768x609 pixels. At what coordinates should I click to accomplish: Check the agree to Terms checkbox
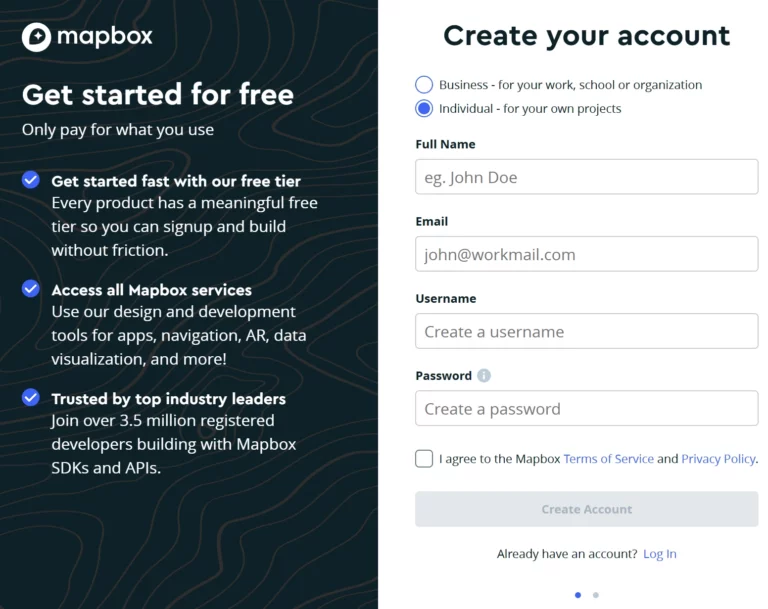[424, 459]
